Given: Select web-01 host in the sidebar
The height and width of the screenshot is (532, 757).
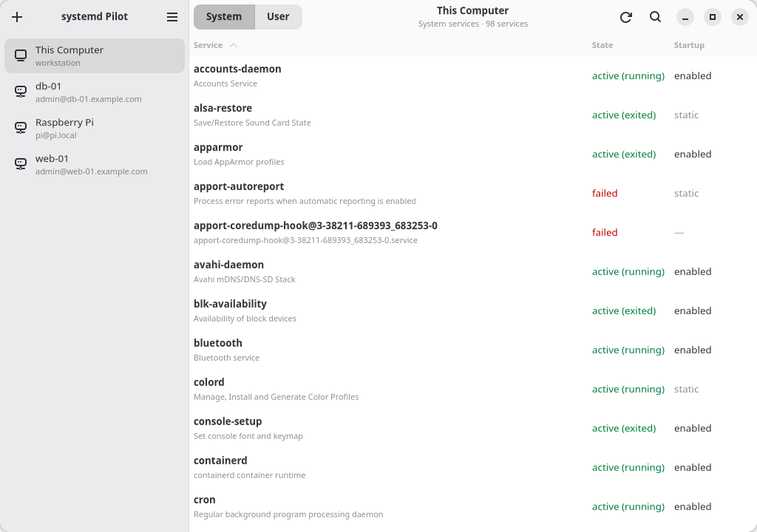Looking at the screenshot, I should [x=95, y=164].
